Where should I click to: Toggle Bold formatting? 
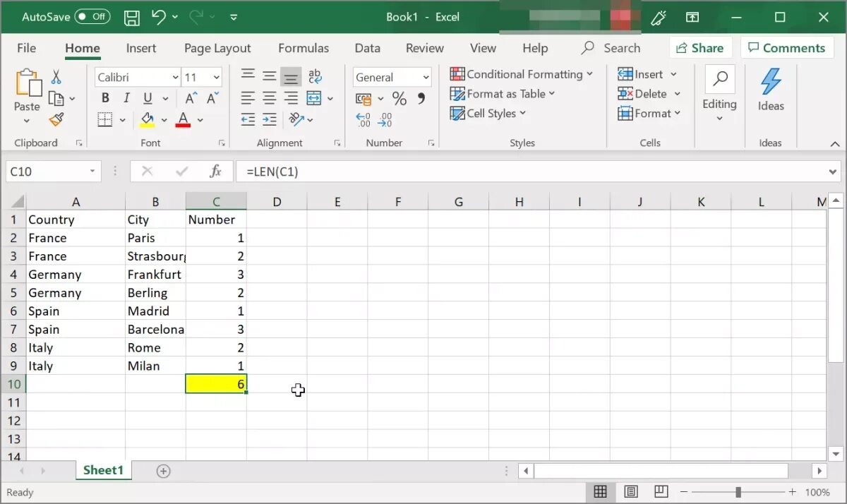(x=105, y=98)
